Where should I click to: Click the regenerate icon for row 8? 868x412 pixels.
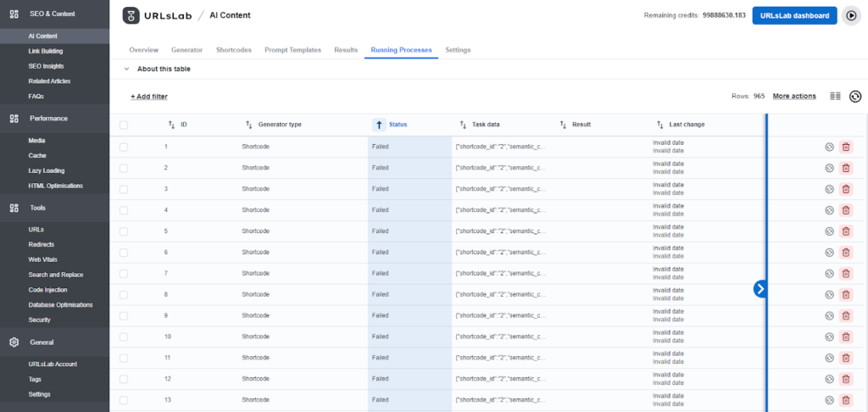(829, 295)
